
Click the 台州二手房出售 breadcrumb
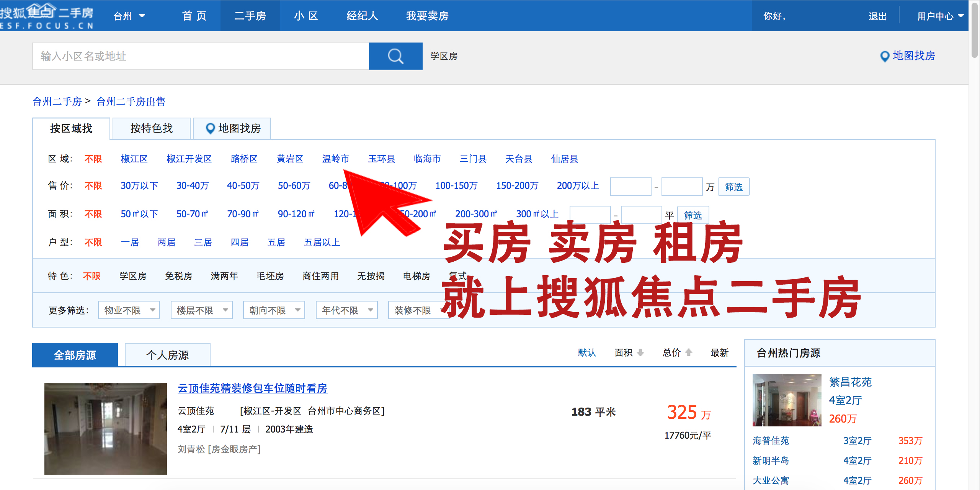click(131, 102)
